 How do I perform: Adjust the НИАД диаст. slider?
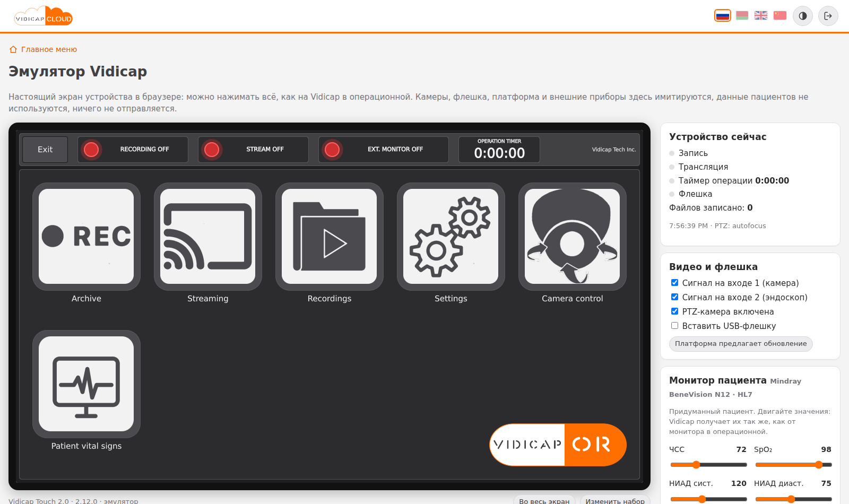pos(793,499)
